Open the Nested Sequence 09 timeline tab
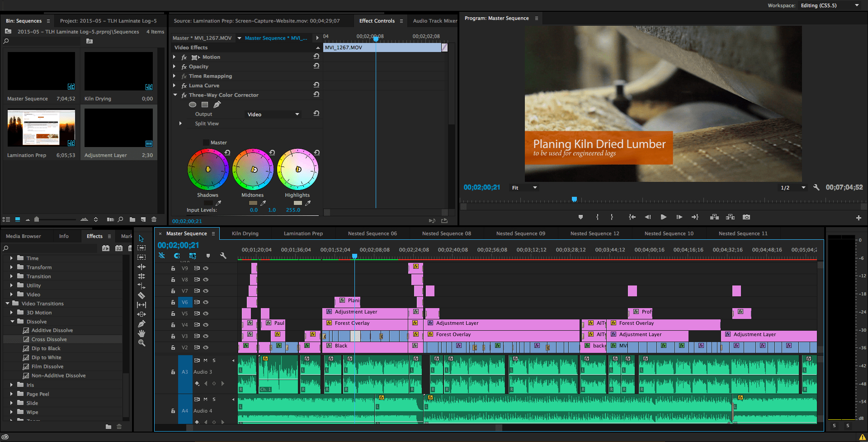 tap(520, 233)
